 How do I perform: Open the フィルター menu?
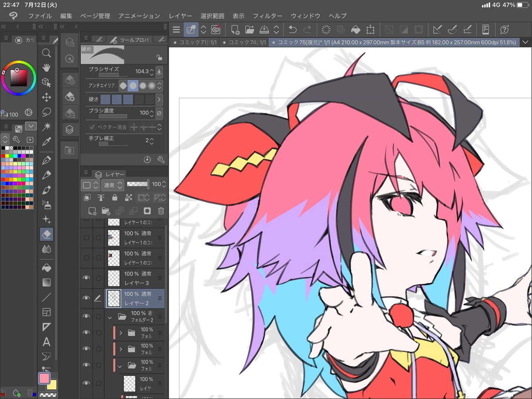[x=267, y=16]
